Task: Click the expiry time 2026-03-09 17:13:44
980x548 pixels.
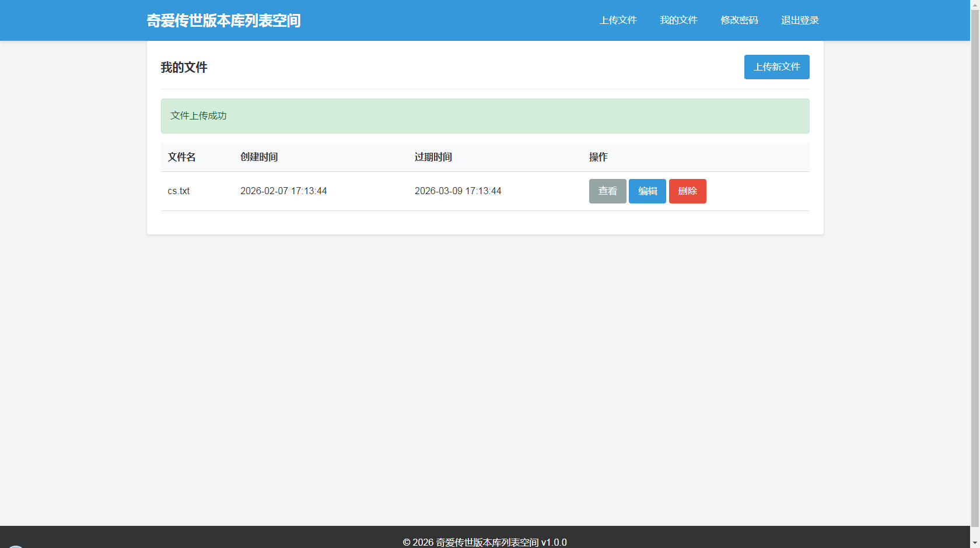Action: [458, 191]
